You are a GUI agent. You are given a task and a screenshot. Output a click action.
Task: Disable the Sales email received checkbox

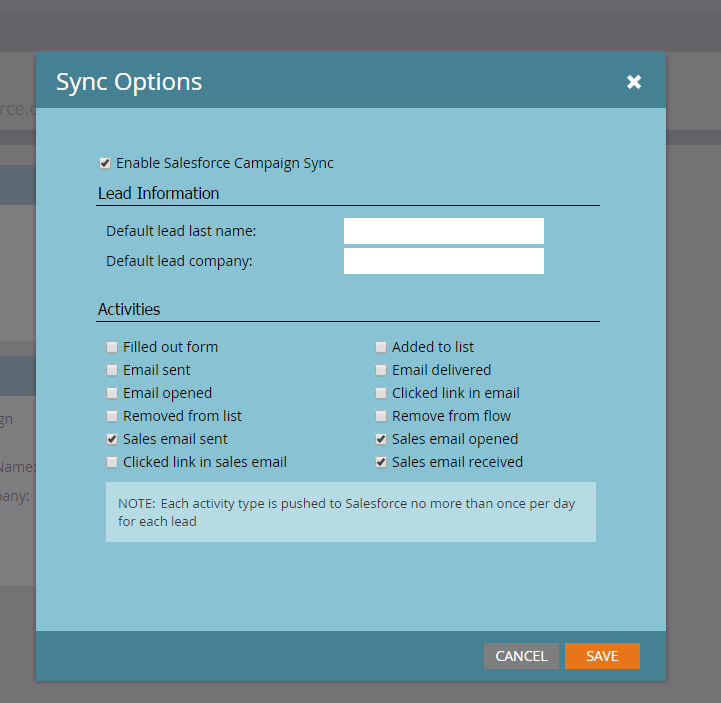click(x=381, y=462)
